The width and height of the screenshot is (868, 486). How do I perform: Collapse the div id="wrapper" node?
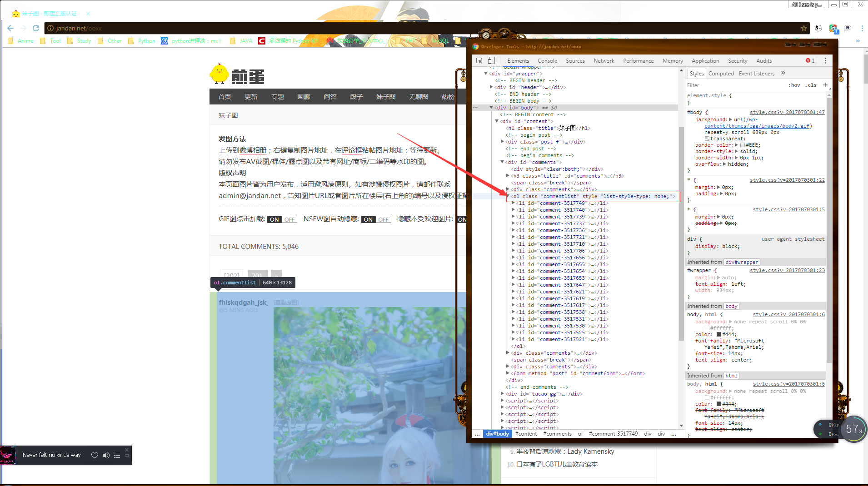[x=486, y=74]
